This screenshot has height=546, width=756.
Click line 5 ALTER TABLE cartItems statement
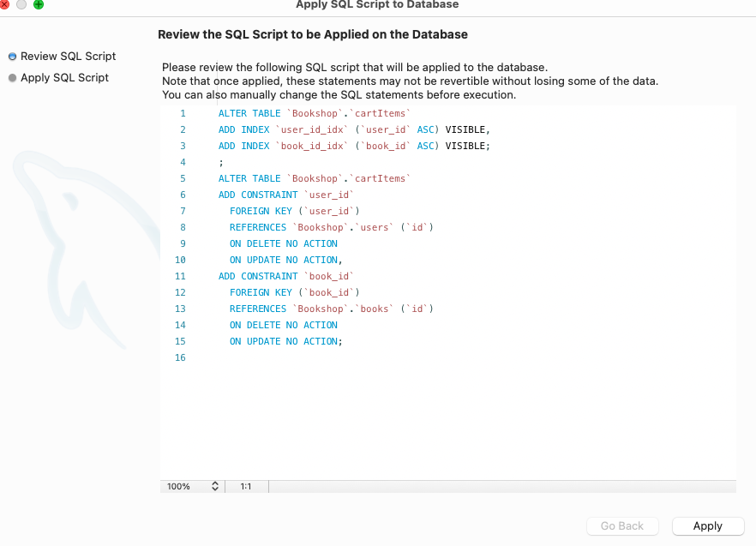coord(315,178)
